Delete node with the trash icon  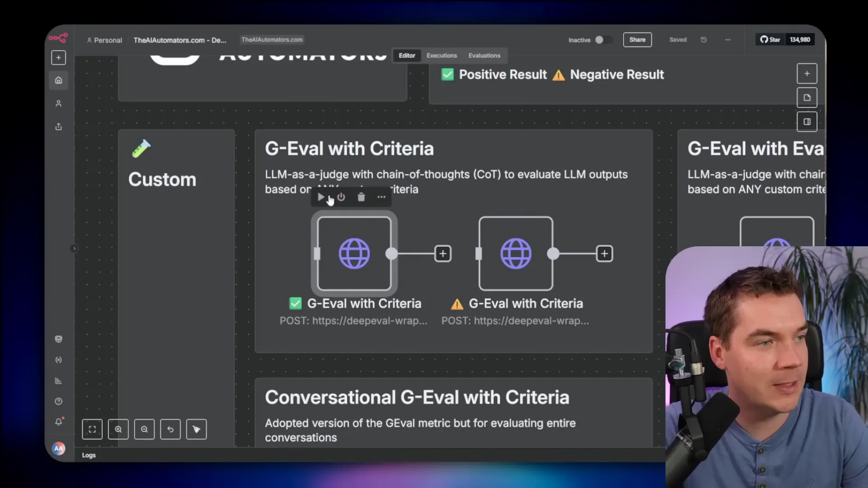[x=361, y=197]
